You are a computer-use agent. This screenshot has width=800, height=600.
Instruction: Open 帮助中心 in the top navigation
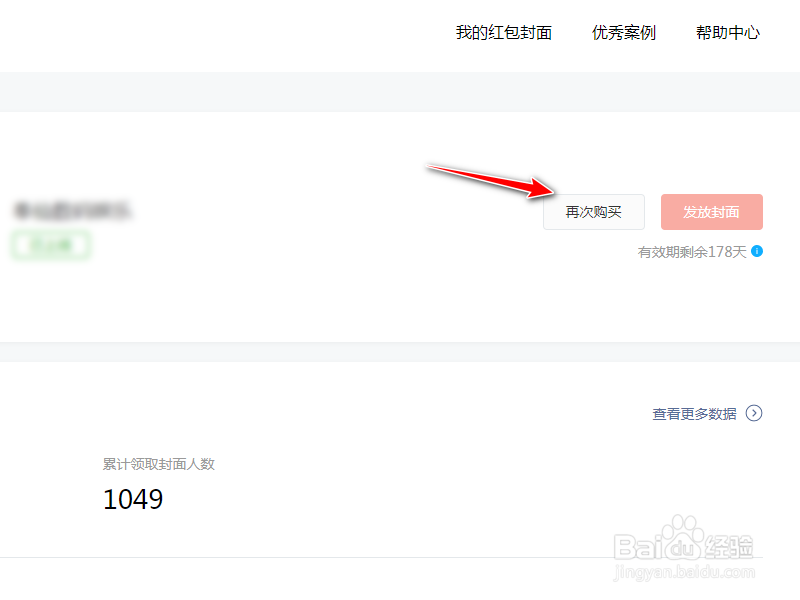point(728,33)
